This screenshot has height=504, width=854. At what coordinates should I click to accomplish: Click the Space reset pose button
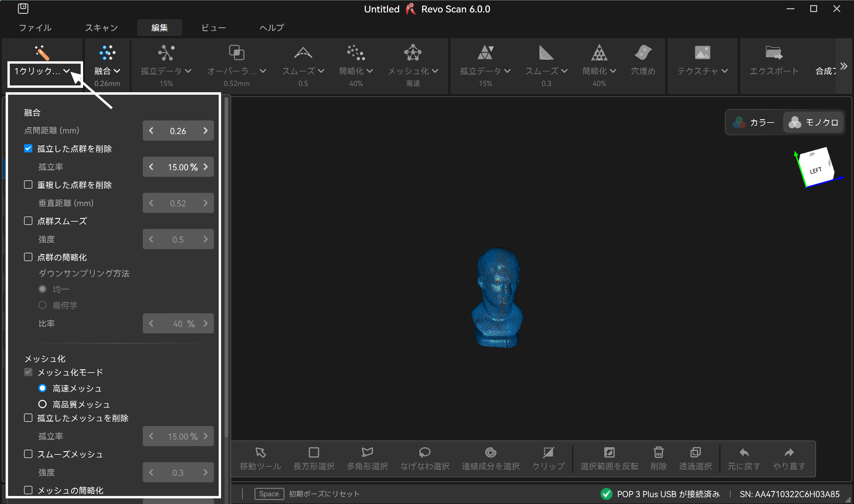(269, 494)
